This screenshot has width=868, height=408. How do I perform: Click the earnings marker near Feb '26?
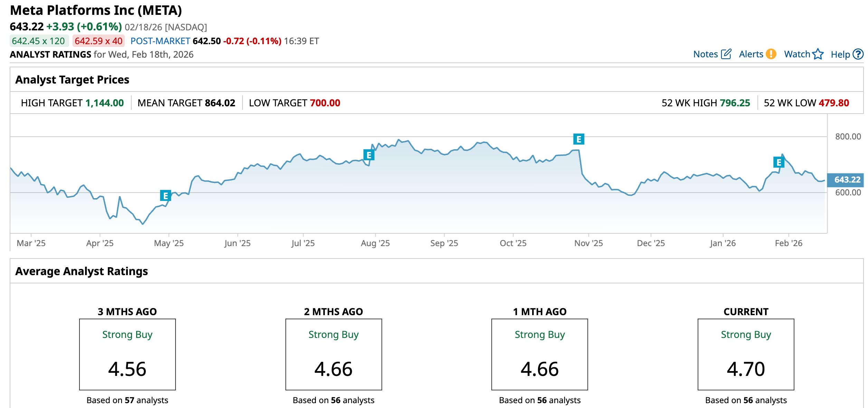point(779,162)
